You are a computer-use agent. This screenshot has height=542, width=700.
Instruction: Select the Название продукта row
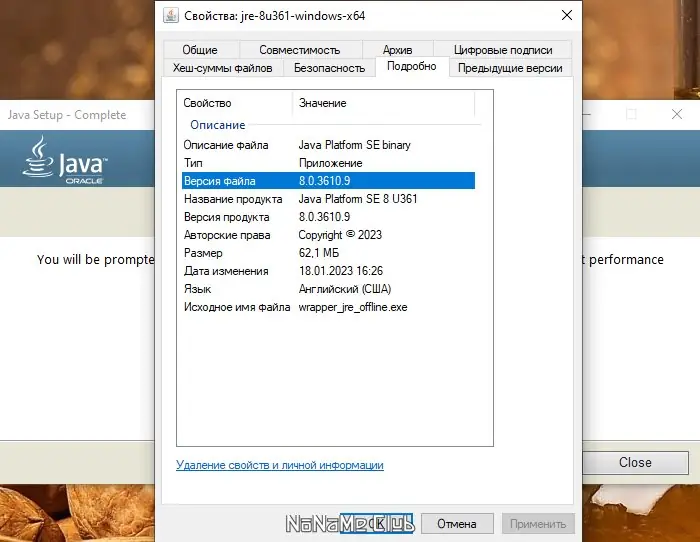(x=328, y=199)
